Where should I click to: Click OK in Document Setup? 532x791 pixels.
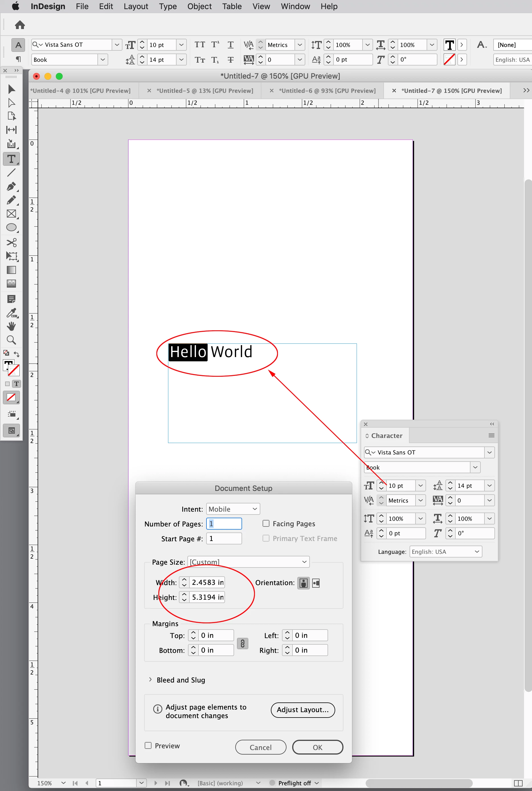(317, 747)
